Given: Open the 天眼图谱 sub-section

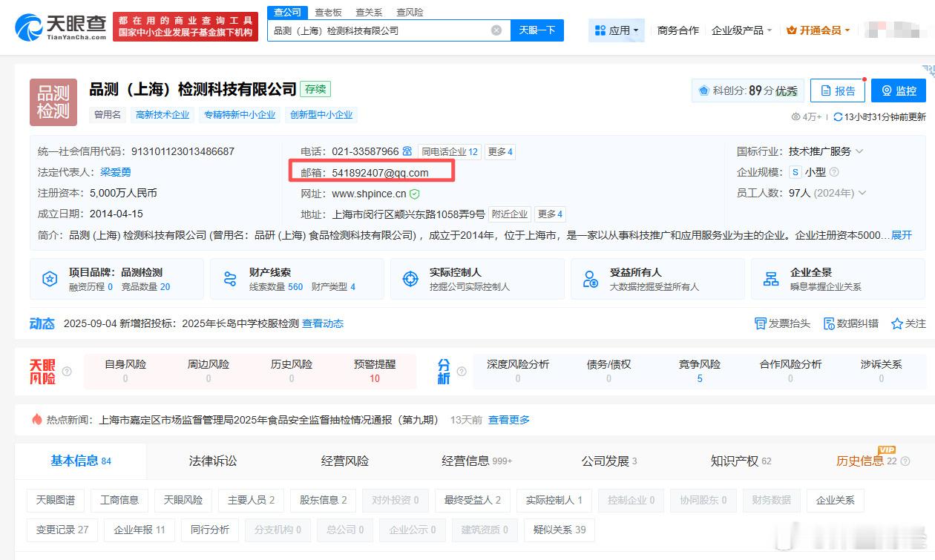Looking at the screenshot, I should (56, 500).
